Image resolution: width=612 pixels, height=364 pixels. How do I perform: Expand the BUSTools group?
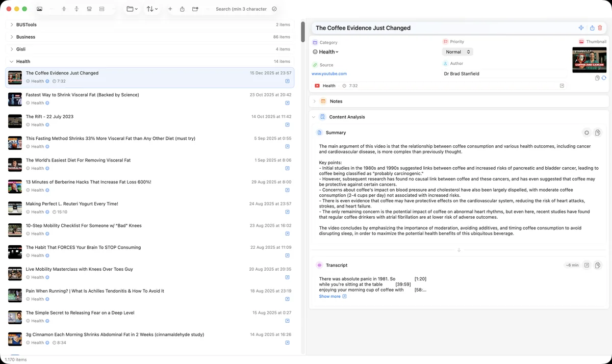[x=12, y=24]
